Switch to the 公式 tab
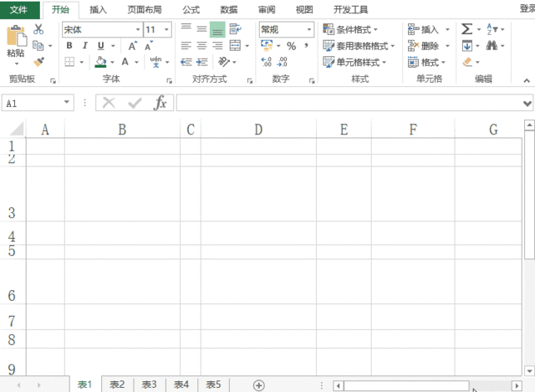The height and width of the screenshot is (392, 535). pos(191,9)
